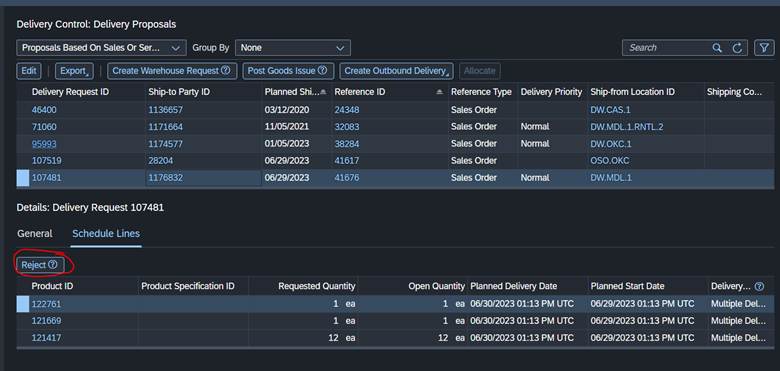Viewport: 780px width, 371px height.
Task: Click Planned Delivery Date column header
Action: [x=514, y=286]
